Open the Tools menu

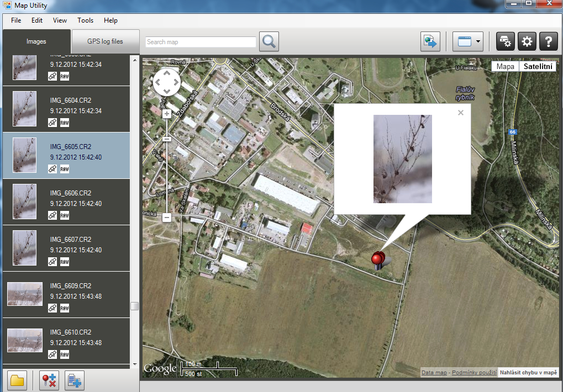(x=86, y=20)
